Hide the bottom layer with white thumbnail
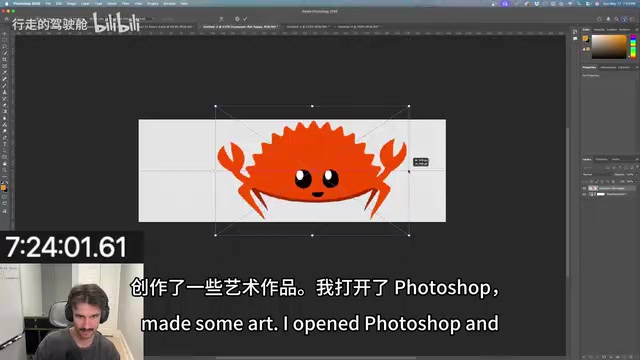This screenshot has width=640, height=360. [584, 194]
